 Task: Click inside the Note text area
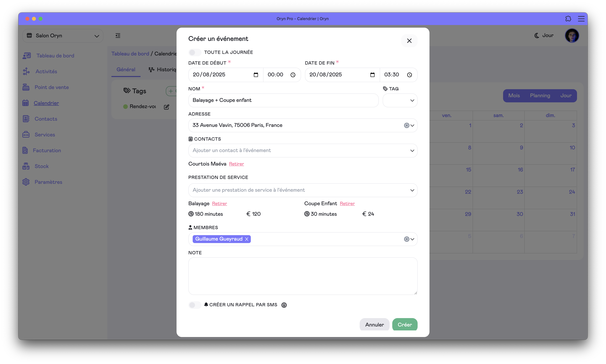[303, 276]
